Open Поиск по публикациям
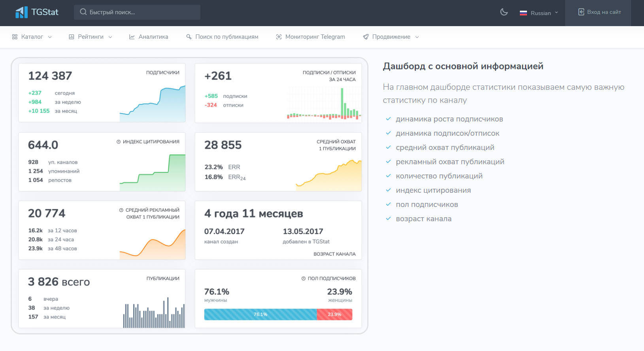Image resolution: width=644 pixels, height=351 pixels. (222, 37)
